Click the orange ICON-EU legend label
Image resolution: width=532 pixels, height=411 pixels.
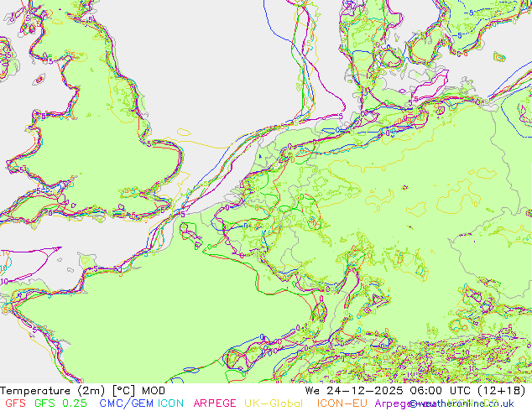coord(342,403)
